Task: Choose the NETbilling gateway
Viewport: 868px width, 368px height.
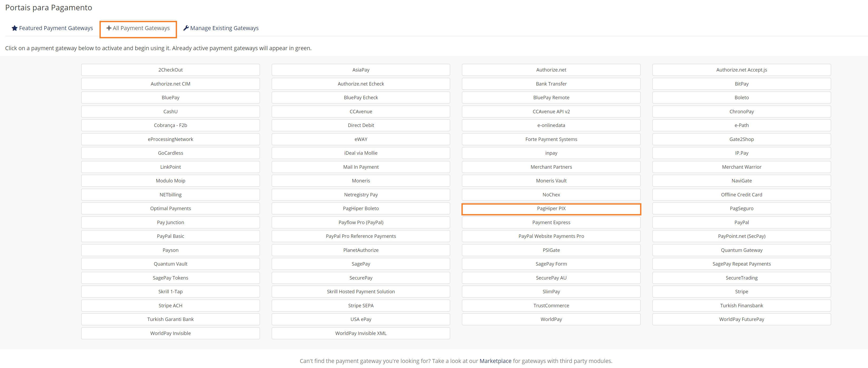Action: (170, 195)
